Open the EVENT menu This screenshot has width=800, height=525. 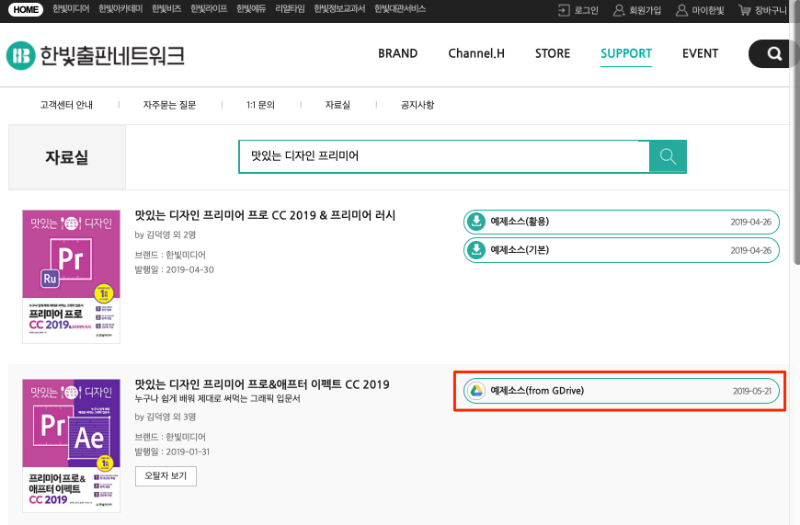[x=700, y=54]
